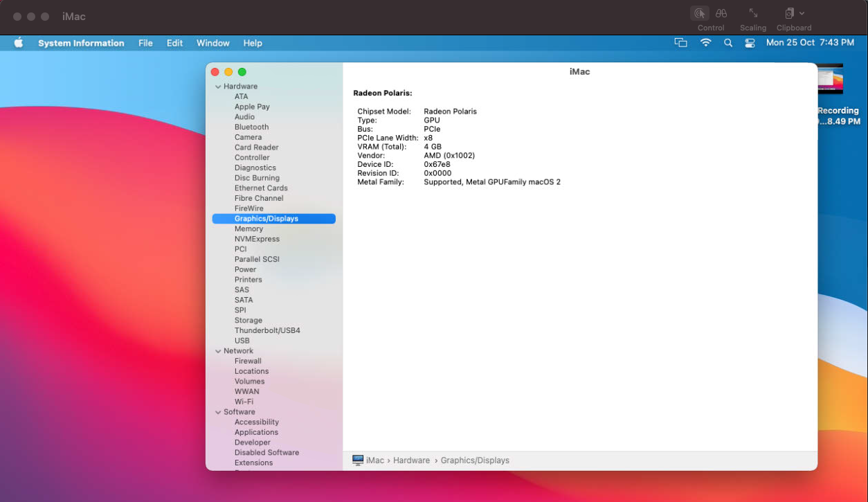The image size is (868, 502).
Task: Open the Help menu
Action: point(253,43)
